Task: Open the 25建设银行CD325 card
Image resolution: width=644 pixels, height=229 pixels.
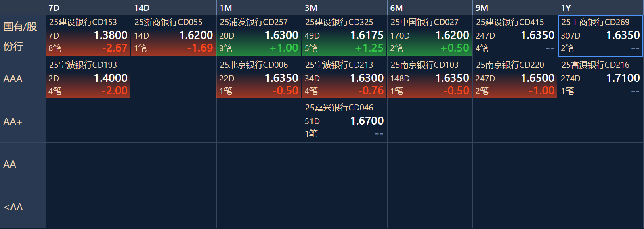Action: [344, 36]
